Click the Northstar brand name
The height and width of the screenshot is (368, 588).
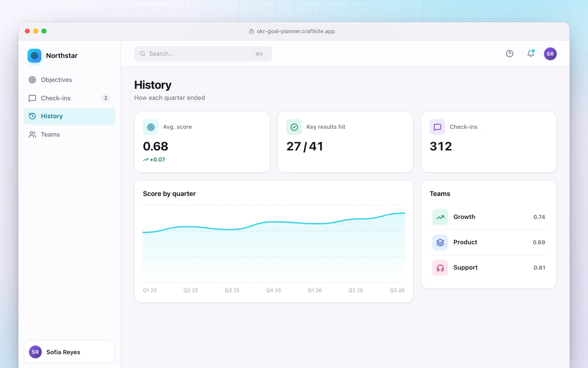tap(62, 56)
